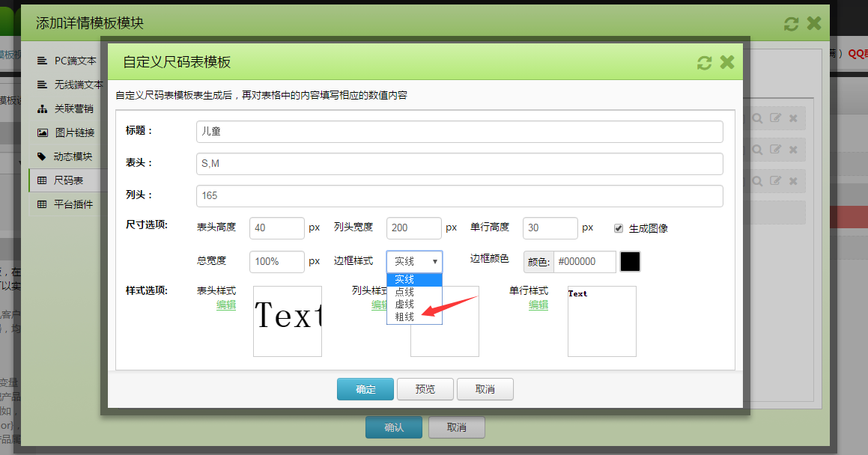The width and height of the screenshot is (868, 455).
Task: Select 点线 in the border style list
Action: coord(414,292)
